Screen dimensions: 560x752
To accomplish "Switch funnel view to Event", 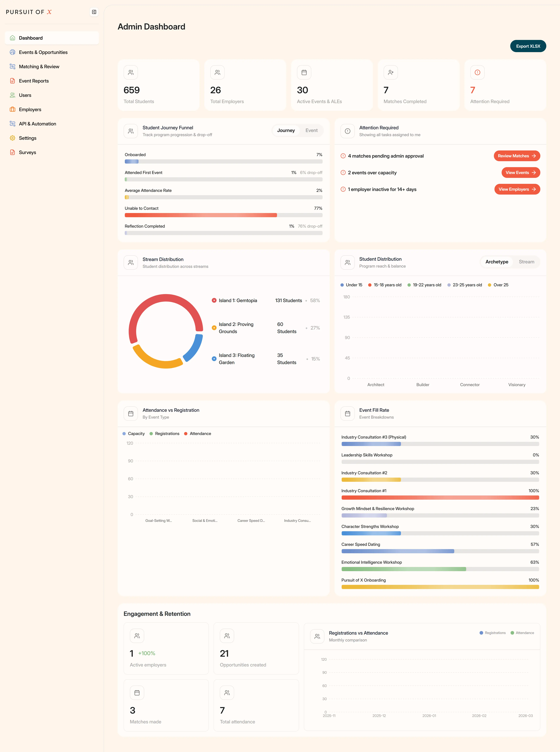I will [312, 130].
